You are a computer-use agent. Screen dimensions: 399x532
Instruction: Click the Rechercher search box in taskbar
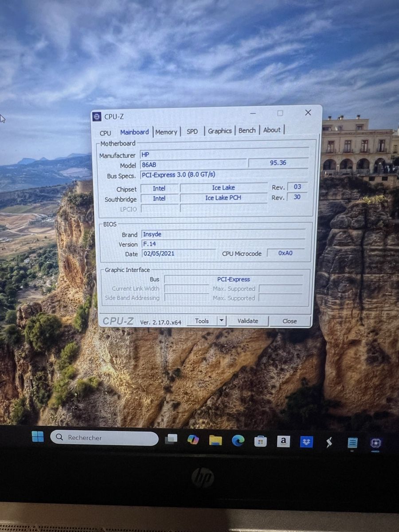click(x=104, y=438)
